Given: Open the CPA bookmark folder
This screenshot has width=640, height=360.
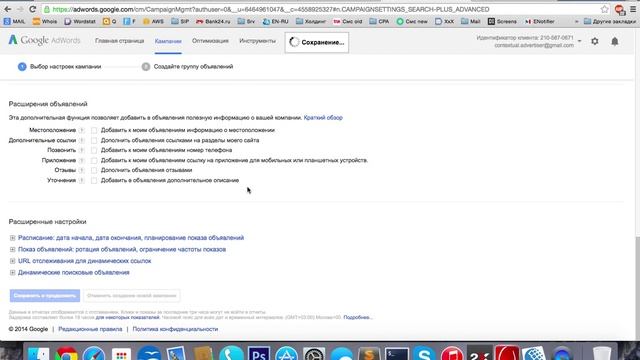Looking at the screenshot, I should 379,21.
